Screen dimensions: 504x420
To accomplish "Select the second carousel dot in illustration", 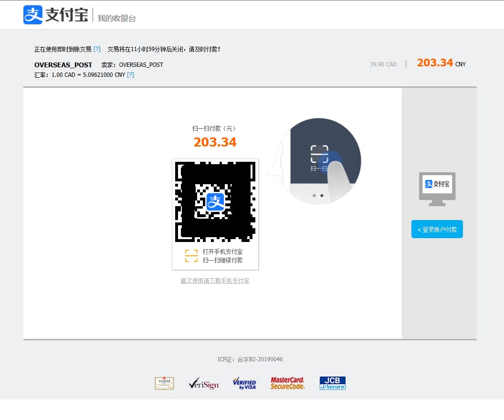I will pos(322,196).
